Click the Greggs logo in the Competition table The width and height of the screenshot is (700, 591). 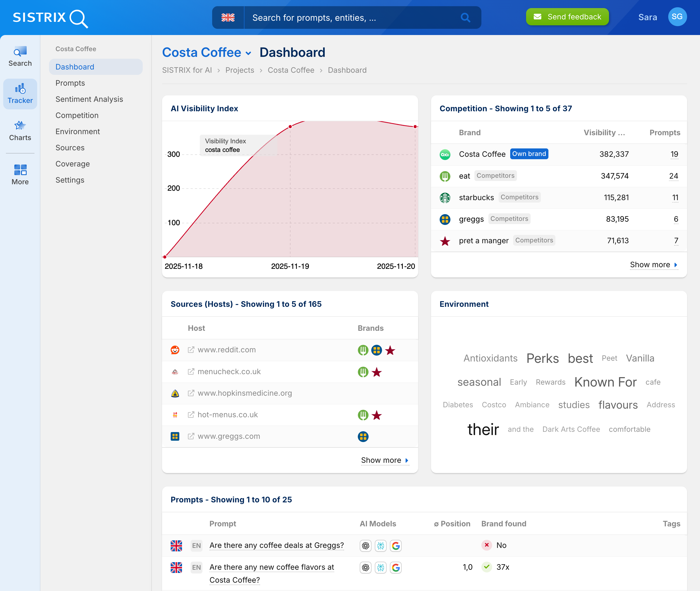[x=445, y=219]
